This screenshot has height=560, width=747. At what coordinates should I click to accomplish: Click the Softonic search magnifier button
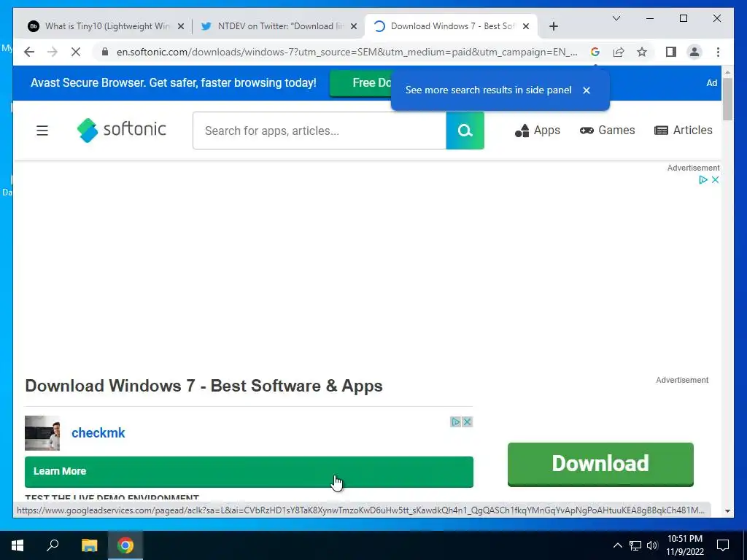tap(465, 131)
